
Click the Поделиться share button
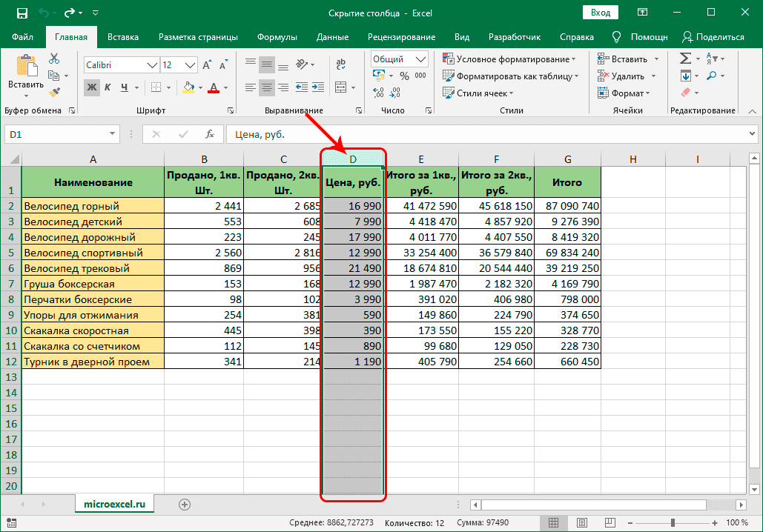point(713,37)
